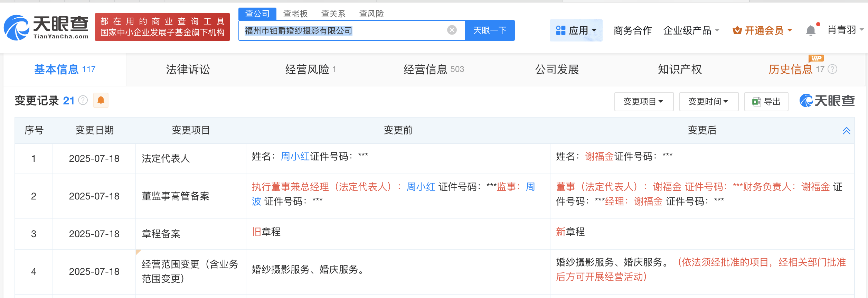Select the 查公司 search tab
Image resolution: width=868 pixels, height=298 pixels.
257,14
